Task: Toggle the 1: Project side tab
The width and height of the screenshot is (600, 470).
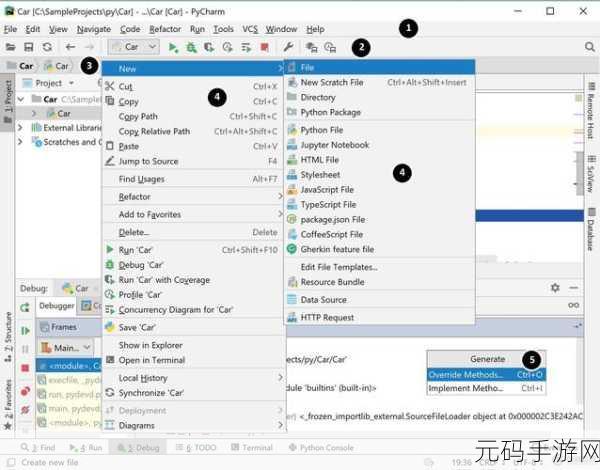Action: pos(8,102)
